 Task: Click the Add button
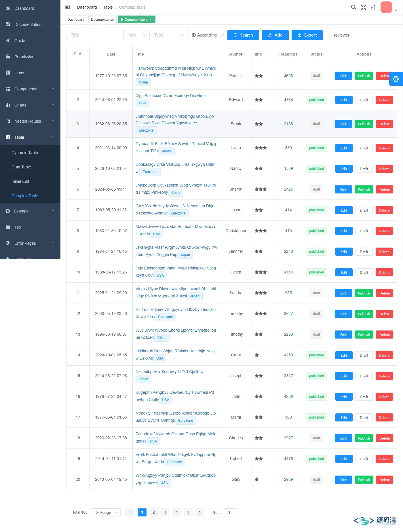(275, 35)
